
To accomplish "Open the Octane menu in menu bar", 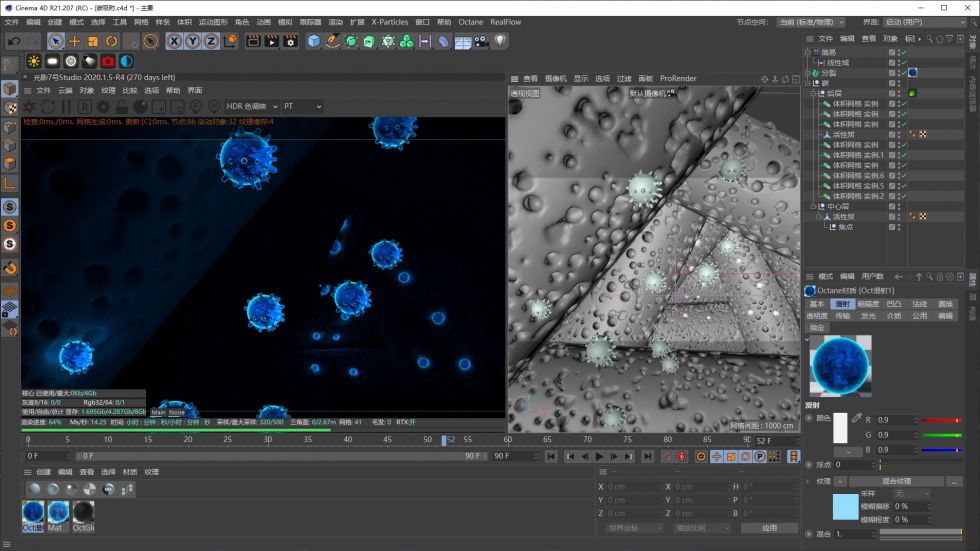I will [x=470, y=21].
